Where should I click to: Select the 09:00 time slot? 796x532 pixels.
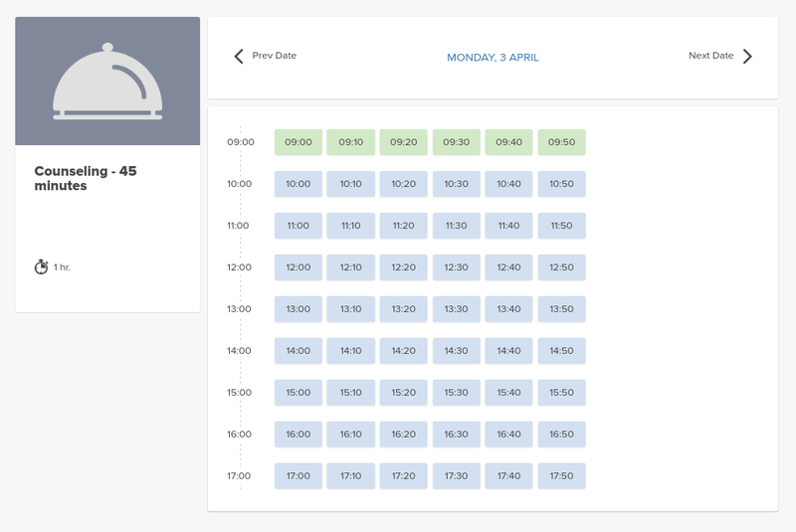pyautogui.click(x=298, y=142)
